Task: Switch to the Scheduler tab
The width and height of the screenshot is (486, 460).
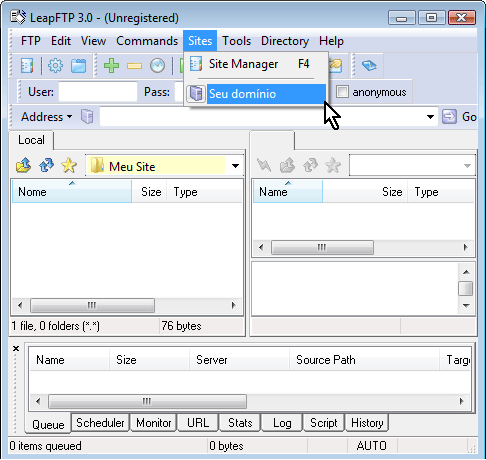Action: [100, 423]
